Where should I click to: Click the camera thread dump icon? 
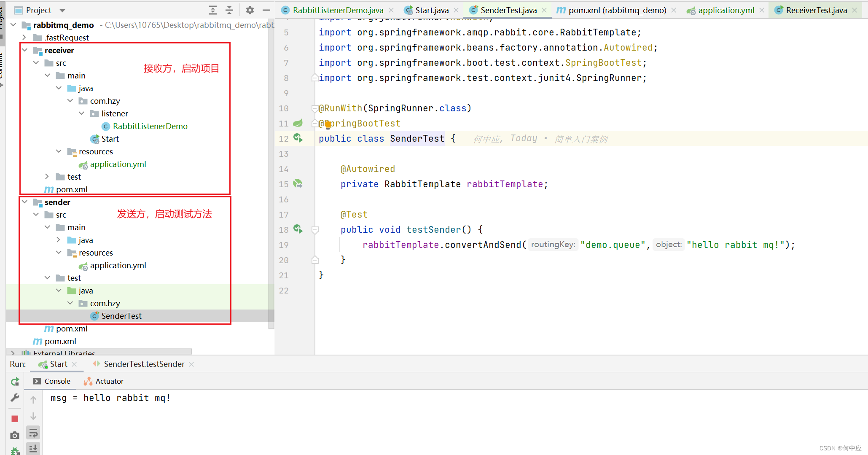(15, 435)
